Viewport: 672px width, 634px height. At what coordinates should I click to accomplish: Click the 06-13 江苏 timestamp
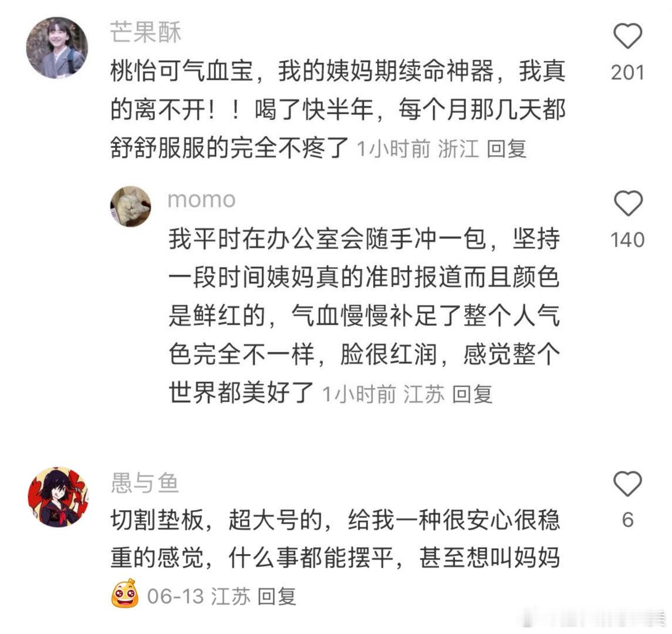pos(199,596)
